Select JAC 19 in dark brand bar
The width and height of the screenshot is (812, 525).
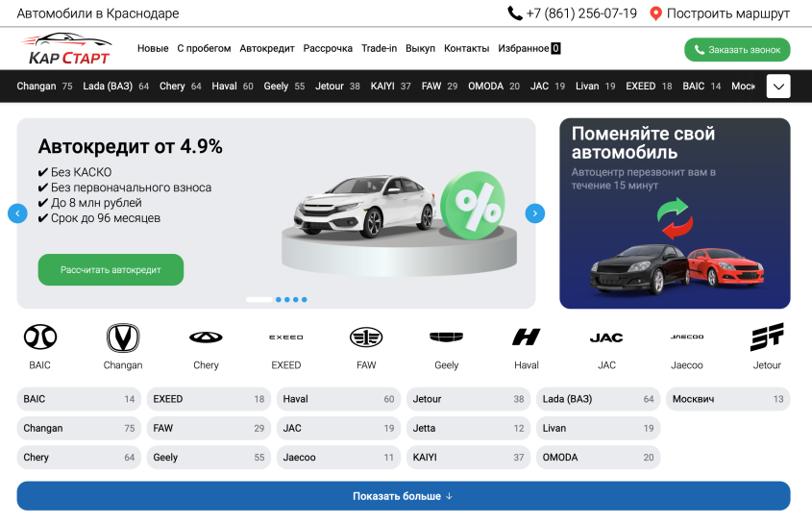pos(548,86)
